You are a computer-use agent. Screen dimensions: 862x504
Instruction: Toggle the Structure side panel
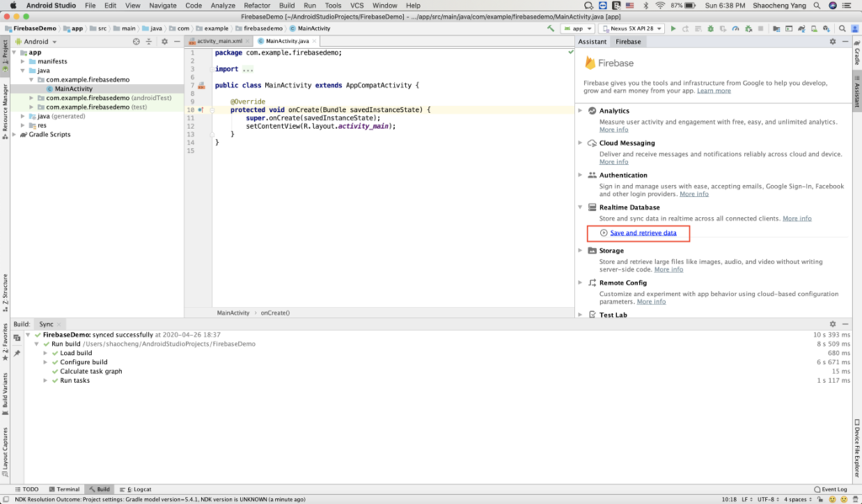coord(5,293)
